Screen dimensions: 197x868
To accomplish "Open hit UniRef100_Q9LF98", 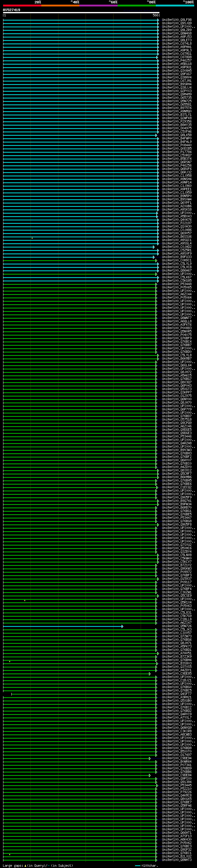I will [x=177, y=20].
